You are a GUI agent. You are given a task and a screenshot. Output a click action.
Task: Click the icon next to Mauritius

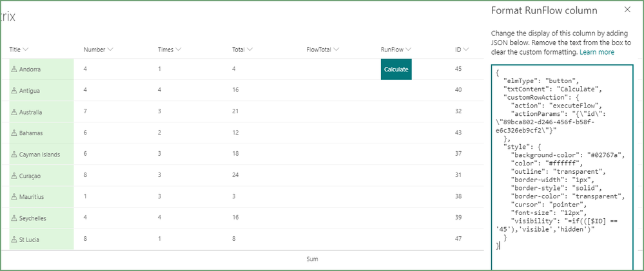pyautogui.click(x=14, y=196)
